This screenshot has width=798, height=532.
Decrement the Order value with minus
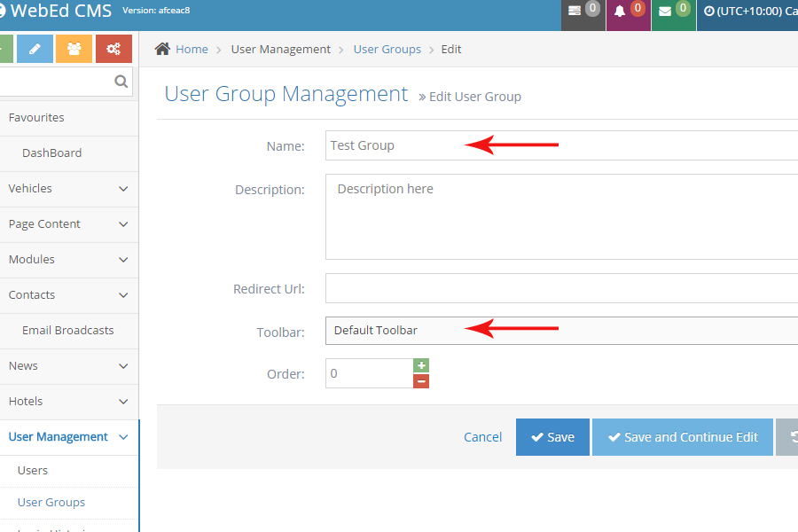(421, 381)
